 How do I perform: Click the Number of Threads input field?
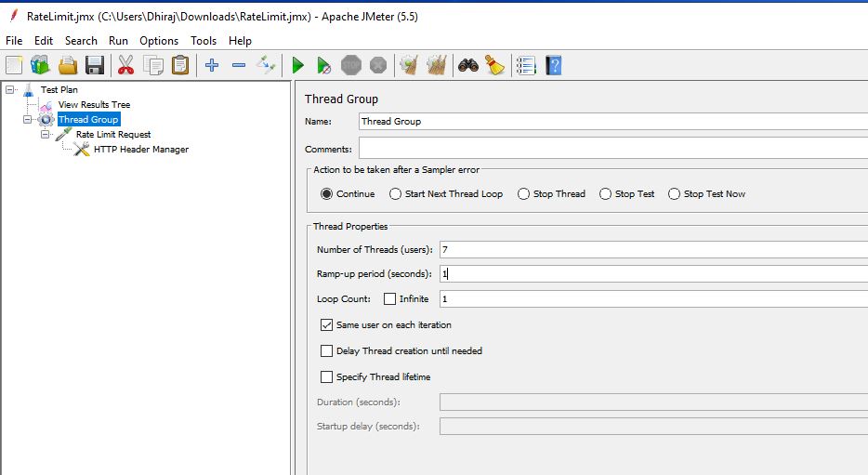point(651,249)
